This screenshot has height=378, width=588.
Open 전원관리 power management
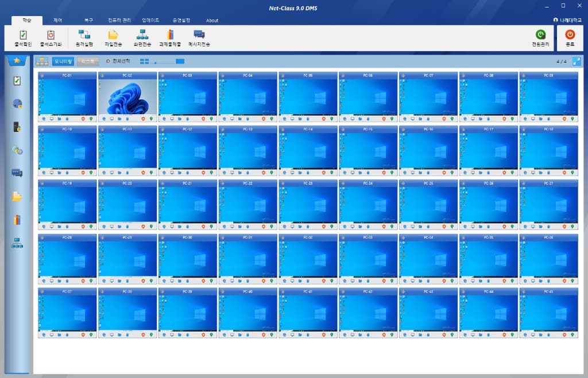540,38
